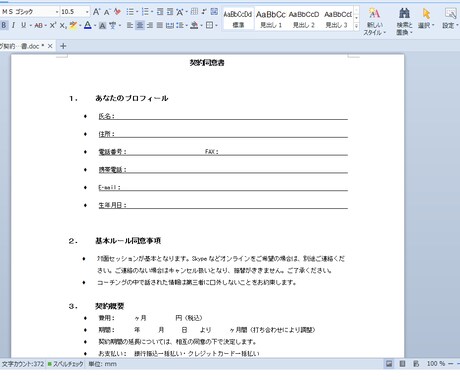Click 文字カウント:372 in status bar
Screen dimensions: 460x380
point(23,364)
